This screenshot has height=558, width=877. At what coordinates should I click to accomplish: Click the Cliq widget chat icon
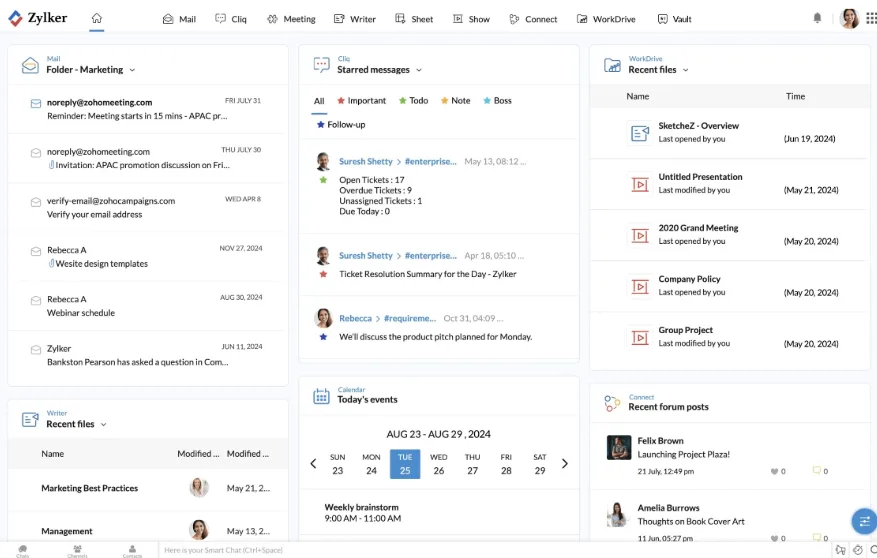(322, 65)
